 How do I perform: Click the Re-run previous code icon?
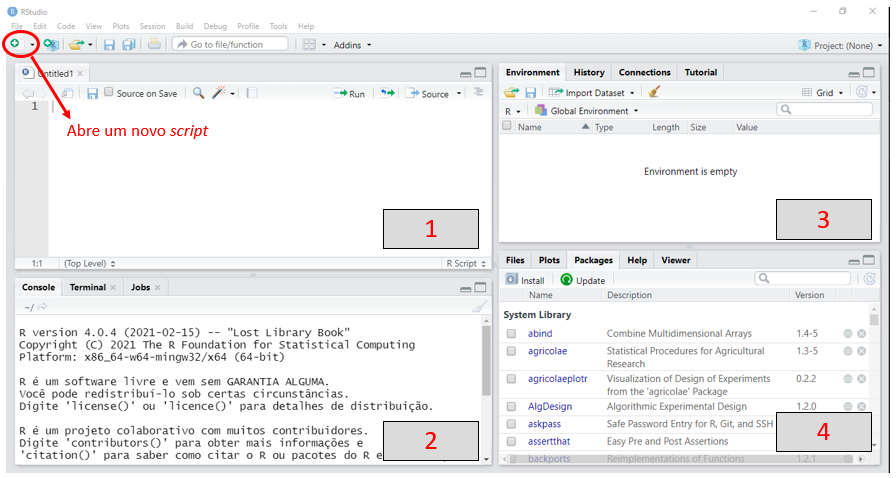point(387,93)
